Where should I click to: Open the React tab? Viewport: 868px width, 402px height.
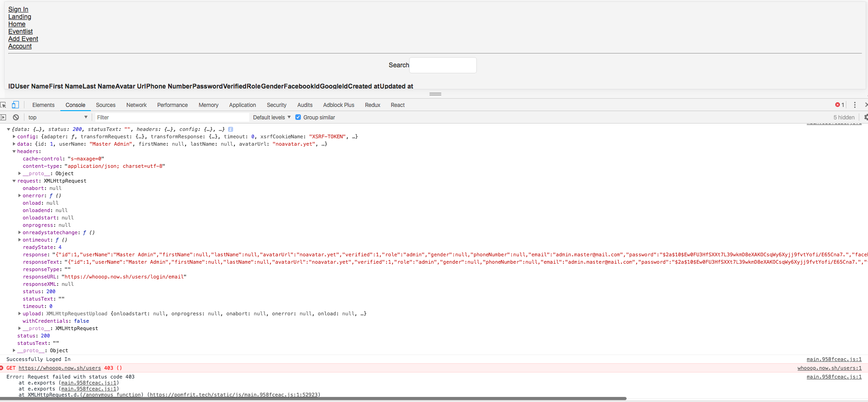[398, 105]
